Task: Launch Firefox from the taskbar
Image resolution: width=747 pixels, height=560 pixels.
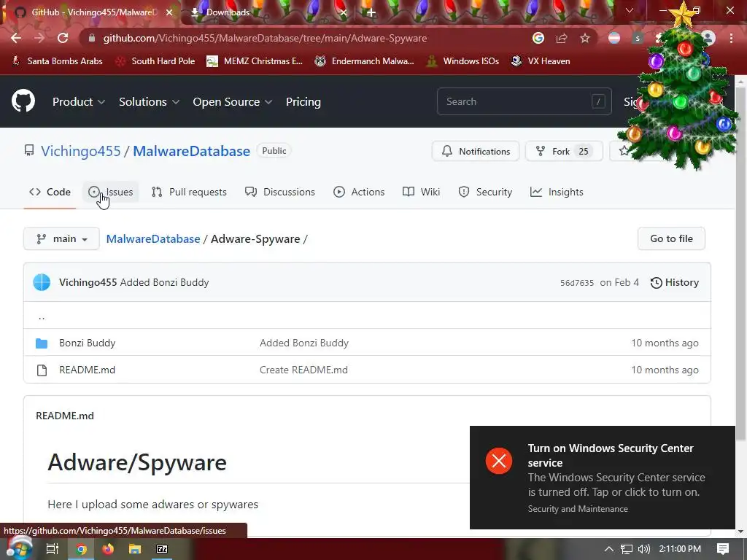Action: pos(108,549)
